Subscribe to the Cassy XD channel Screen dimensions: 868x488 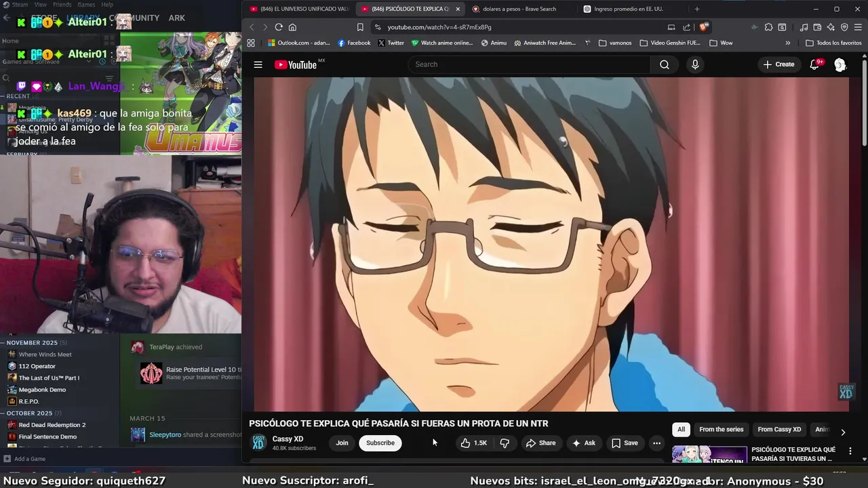click(380, 443)
